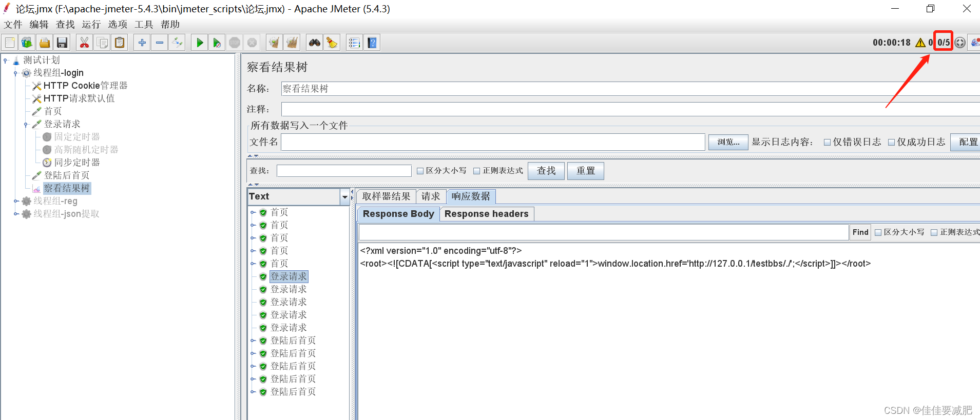Reset search with yellow brush icon
Image resolution: width=980 pixels, height=420 pixels.
pyautogui.click(x=332, y=43)
